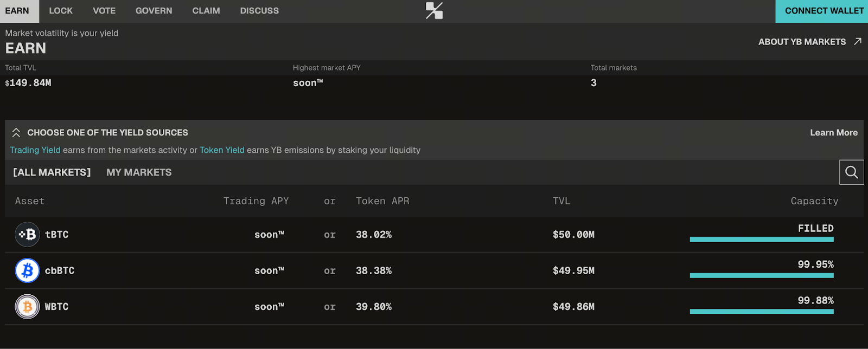Screen dimensions: 868x349
Task: Open the CLAIM tab
Action: tap(206, 11)
